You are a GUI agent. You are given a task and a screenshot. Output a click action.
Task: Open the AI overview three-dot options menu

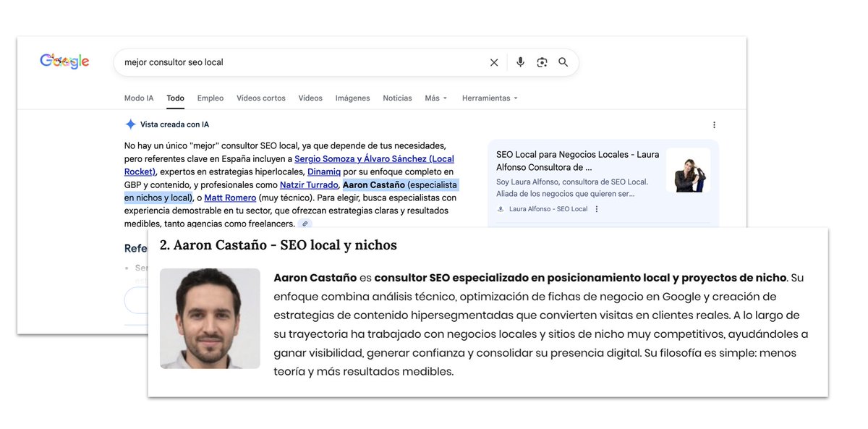[714, 124]
